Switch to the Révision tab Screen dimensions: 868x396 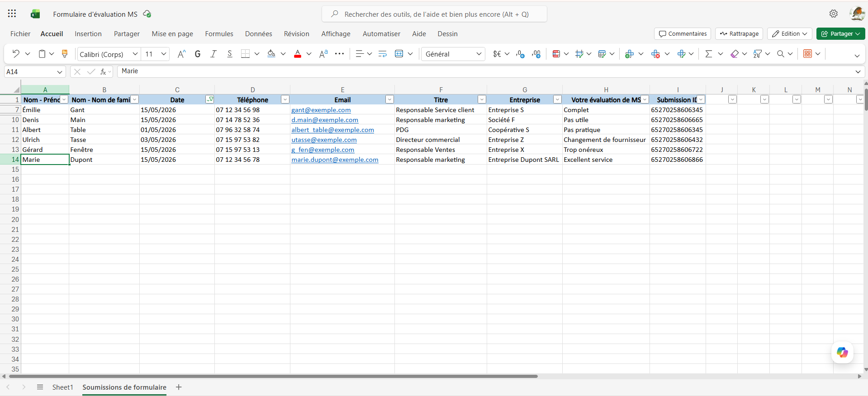pyautogui.click(x=297, y=34)
